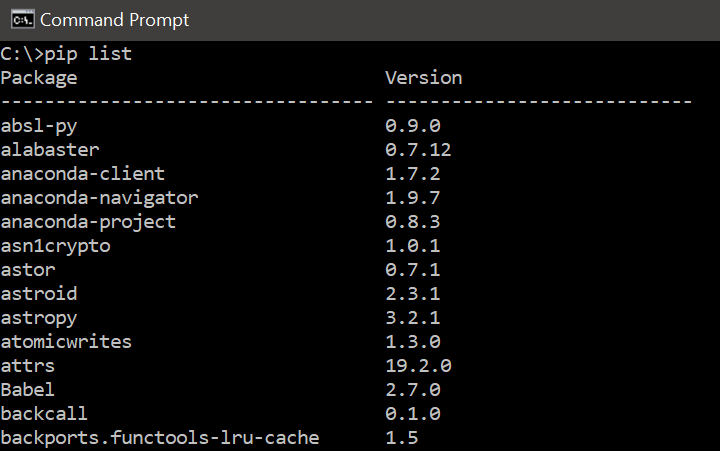Click the anaconda-project package name
720x451 pixels.
(88, 222)
